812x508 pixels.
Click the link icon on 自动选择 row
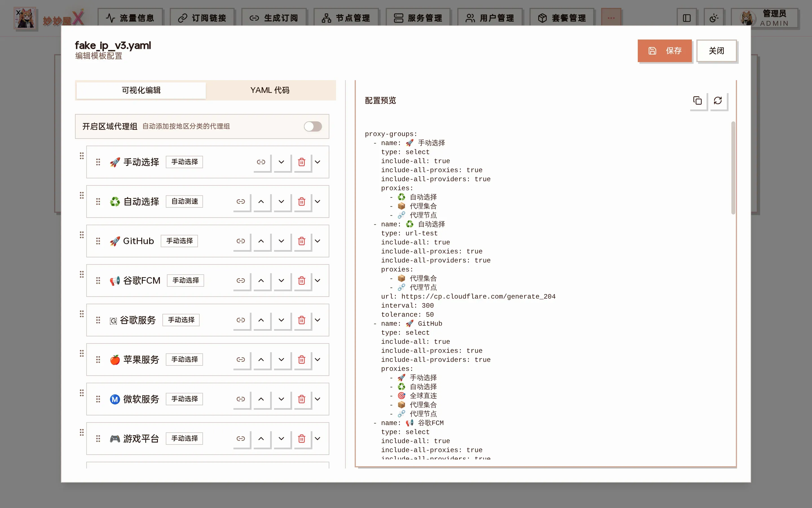tap(241, 202)
